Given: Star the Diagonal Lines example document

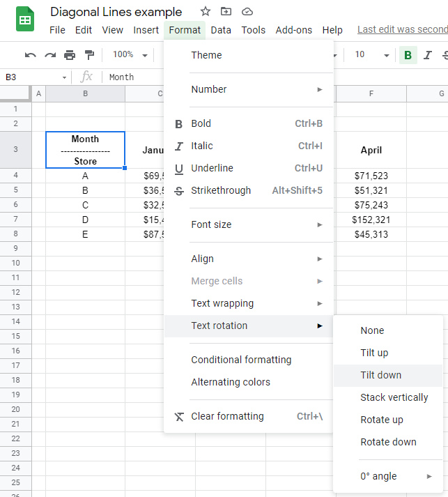Looking at the screenshot, I should [x=206, y=12].
